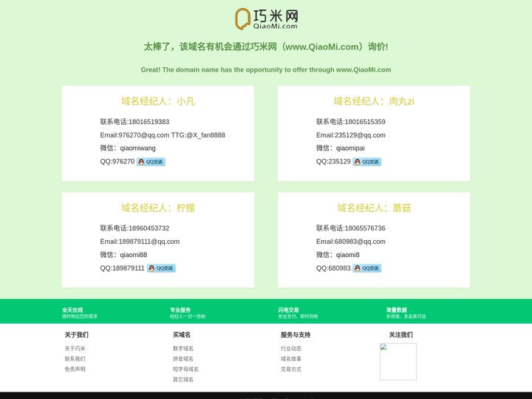The height and width of the screenshot is (399, 532).
Task: Click the 关注我们 footer column heading
Action: pos(401,335)
